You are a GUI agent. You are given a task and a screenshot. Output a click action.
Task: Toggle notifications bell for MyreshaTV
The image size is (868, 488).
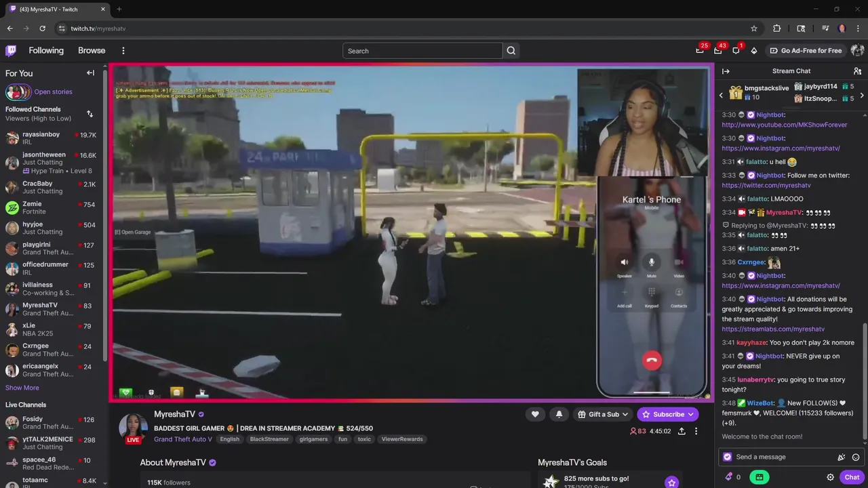tap(559, 414)
